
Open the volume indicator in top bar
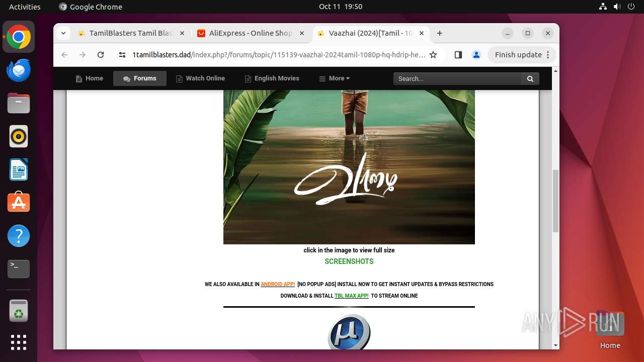617,7
